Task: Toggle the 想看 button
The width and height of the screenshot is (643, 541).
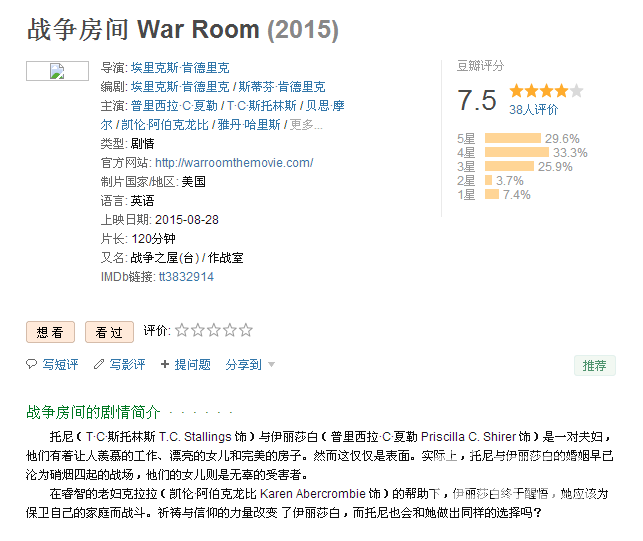Action: [x=50, y=332]
